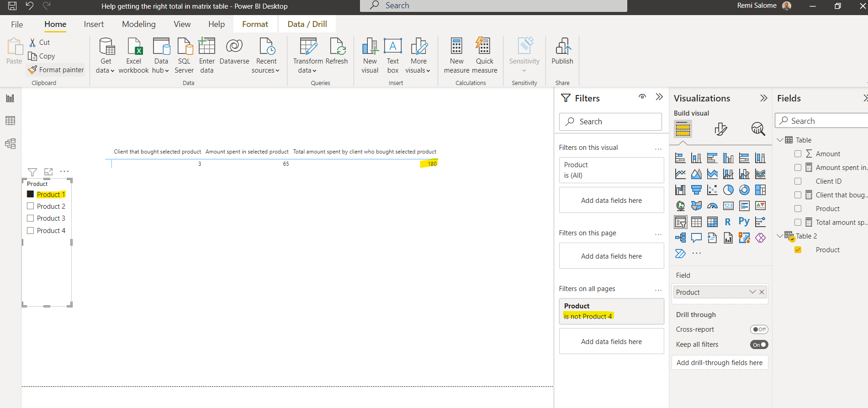Open the SQL Server connector
The height and width of the screenshot is (408, 868).
pyautogui.click(x=184, y=55)
